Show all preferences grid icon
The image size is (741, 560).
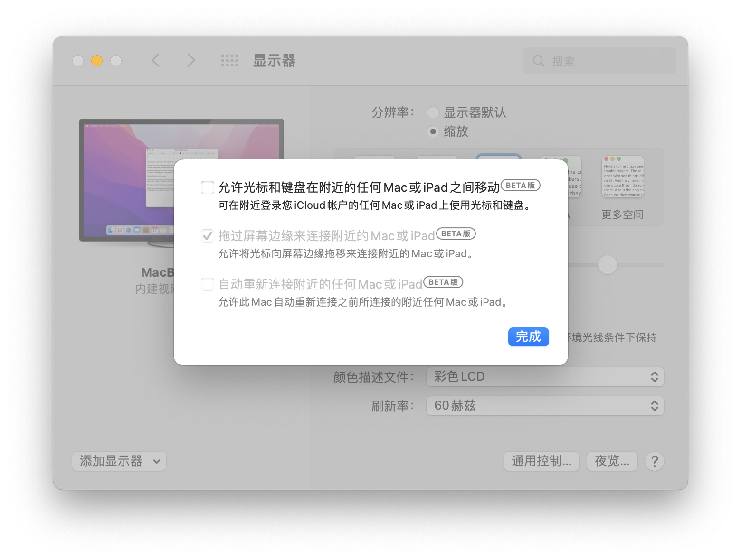coord(230,60)
